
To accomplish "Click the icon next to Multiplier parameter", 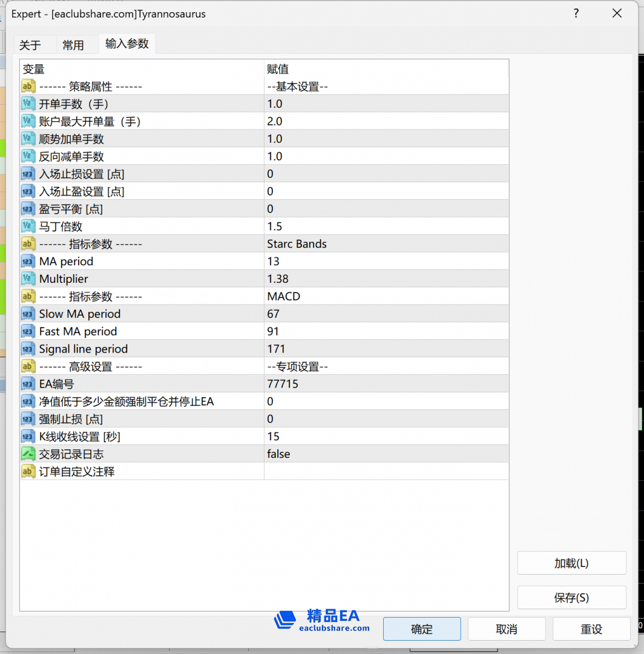I will 28,279.
